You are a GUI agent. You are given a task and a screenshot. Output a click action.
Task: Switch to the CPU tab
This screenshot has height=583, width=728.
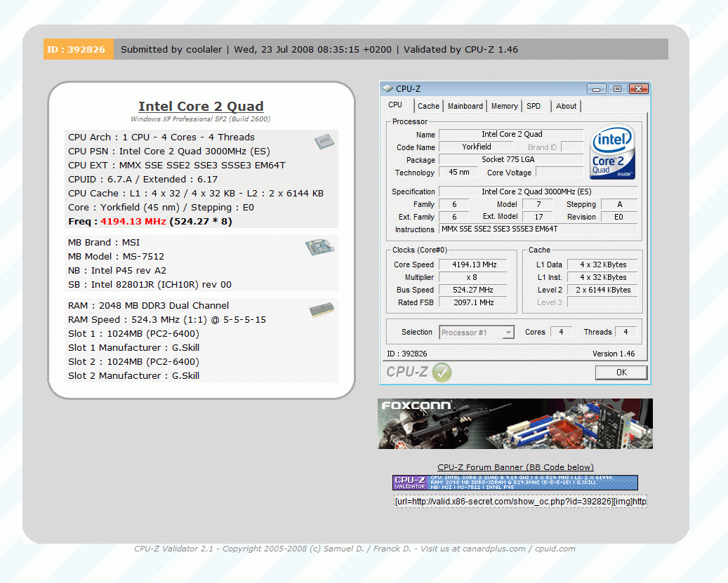(x=395, y=105)
